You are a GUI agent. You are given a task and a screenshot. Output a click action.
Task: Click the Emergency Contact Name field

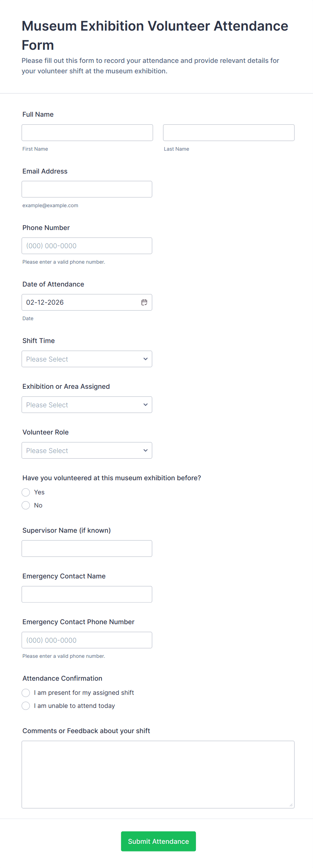(x=87, y=594)
